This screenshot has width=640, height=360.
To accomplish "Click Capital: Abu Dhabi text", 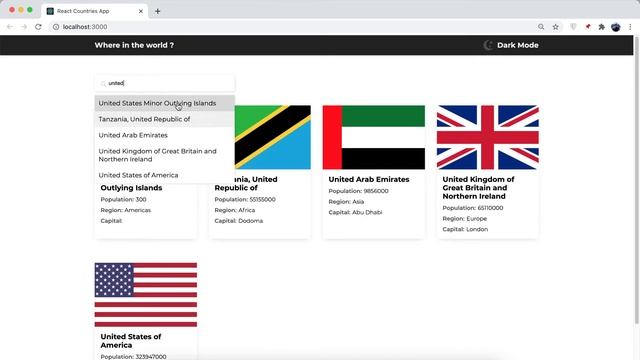I will click(x=355, y=212).
